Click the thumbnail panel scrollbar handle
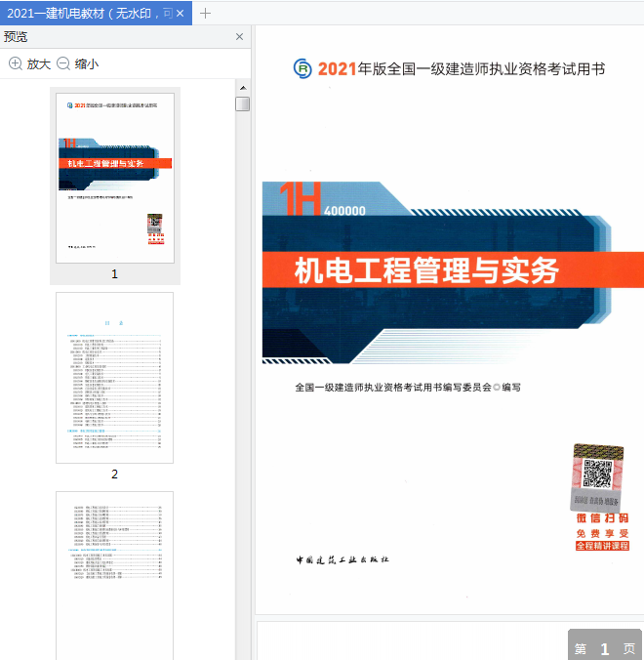 tap(243, 103)
